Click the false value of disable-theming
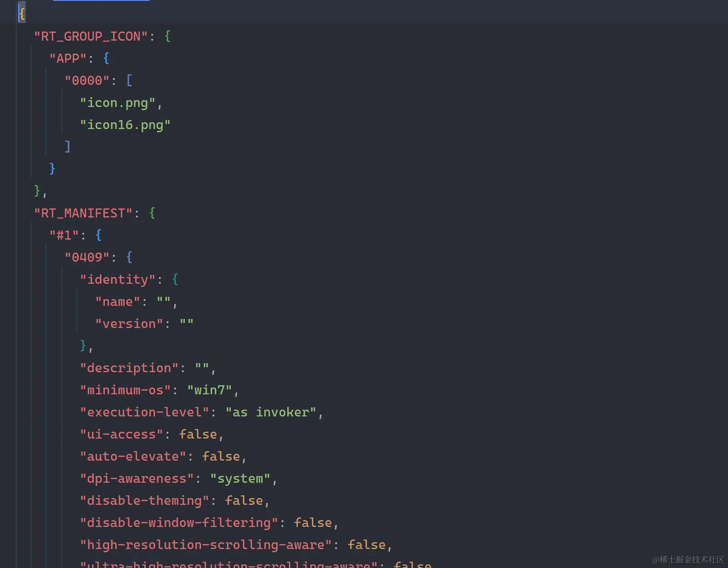 click(244, 500)
